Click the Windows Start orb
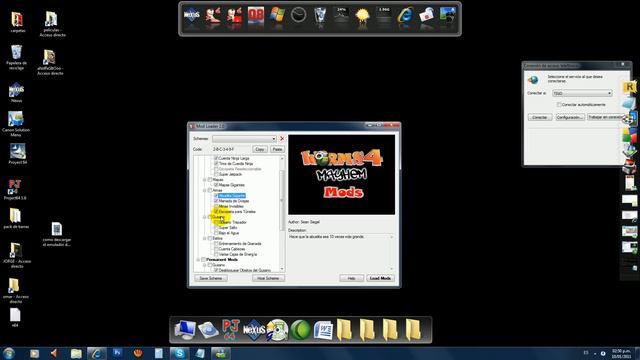Screen dimensions: 640x360 pyautogui.click(x=9, y=353)
